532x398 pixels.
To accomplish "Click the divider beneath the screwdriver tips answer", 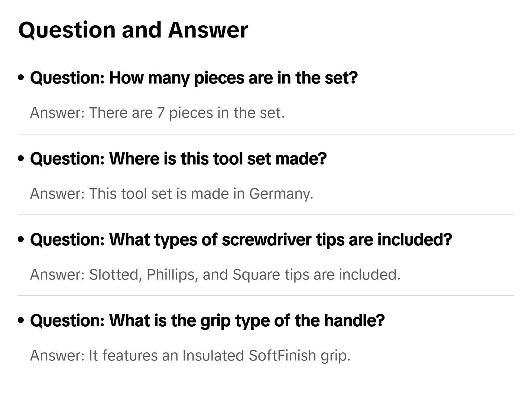I will point(266,296).
